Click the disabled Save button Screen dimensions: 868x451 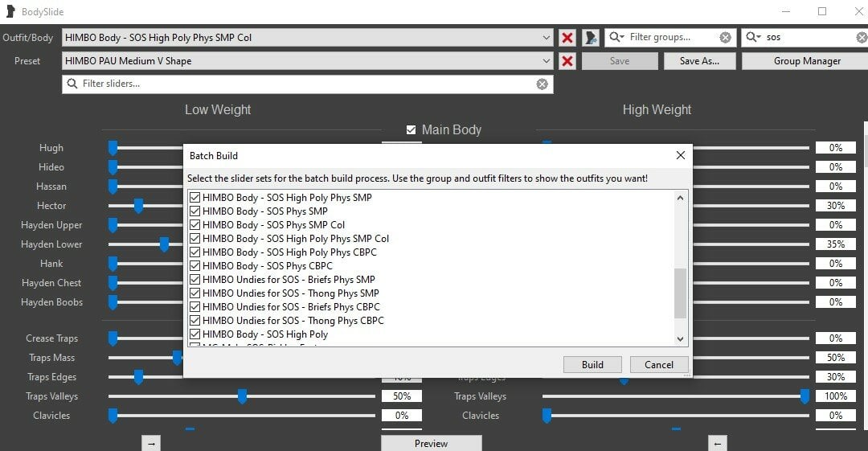(x=620, y=61)
